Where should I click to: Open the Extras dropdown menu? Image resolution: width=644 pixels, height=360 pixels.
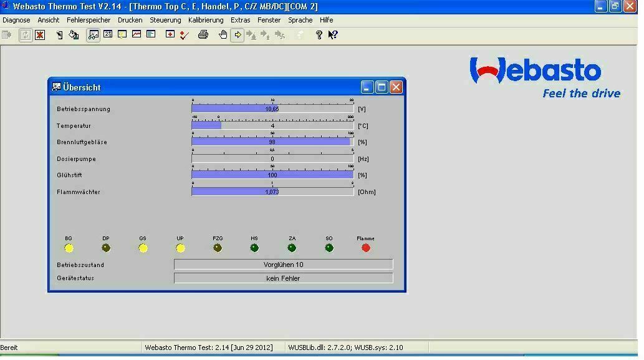point(241,20)
